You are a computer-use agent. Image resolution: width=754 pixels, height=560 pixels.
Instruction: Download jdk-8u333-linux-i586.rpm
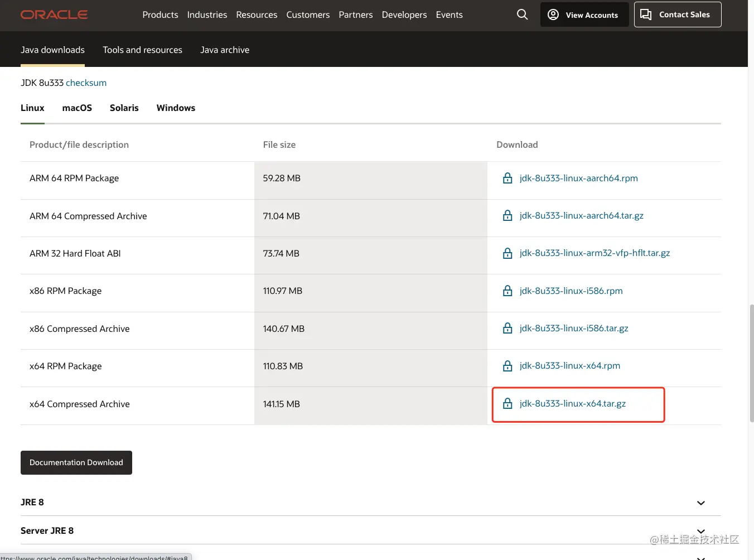point(571,291)
